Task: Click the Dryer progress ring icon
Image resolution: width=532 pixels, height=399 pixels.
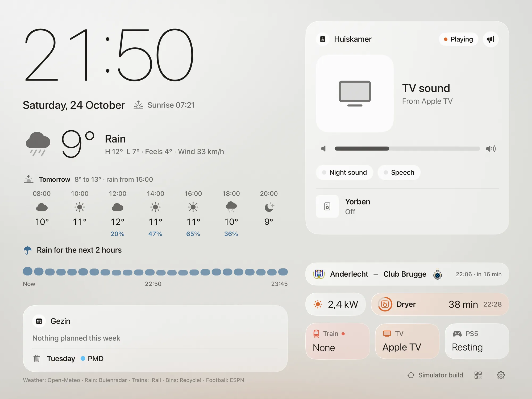Action: 385,304
